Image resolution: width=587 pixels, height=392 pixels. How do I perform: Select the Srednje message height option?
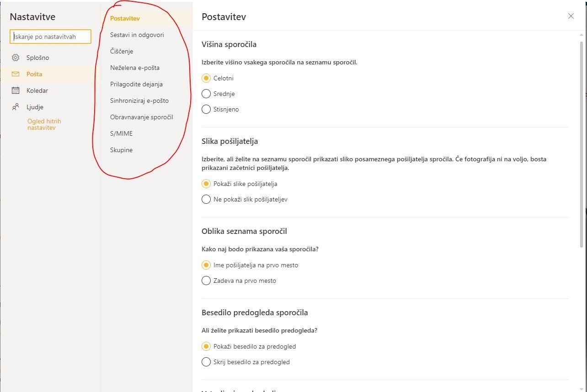pos(206,94)
